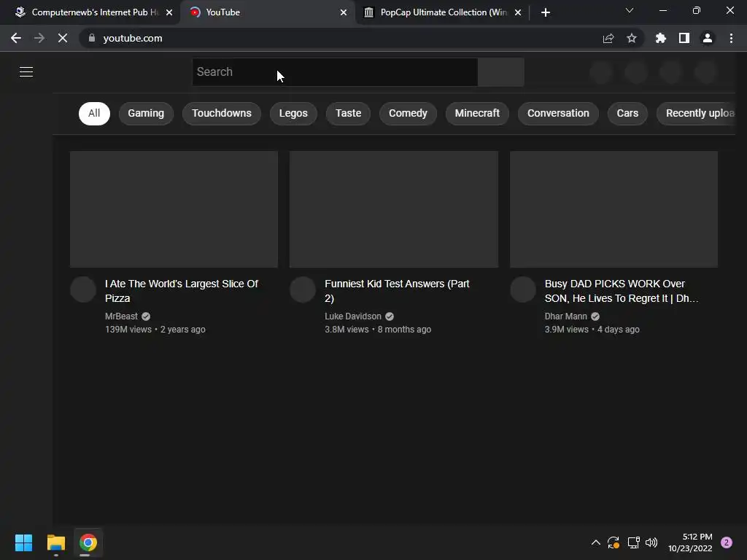Open the Dhar Mann video thumbnail
Screen dimensions: 747x560
[614, 209]
